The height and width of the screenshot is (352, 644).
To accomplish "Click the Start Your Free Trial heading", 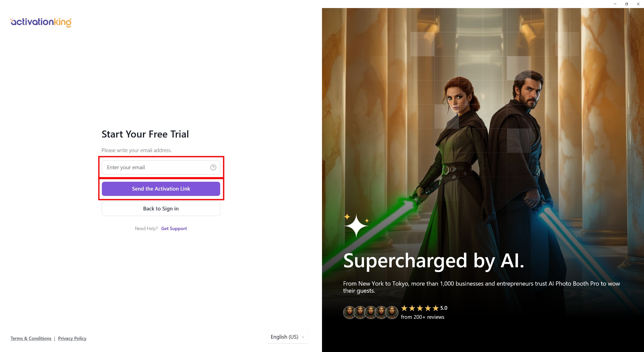I will coord(145,134).
